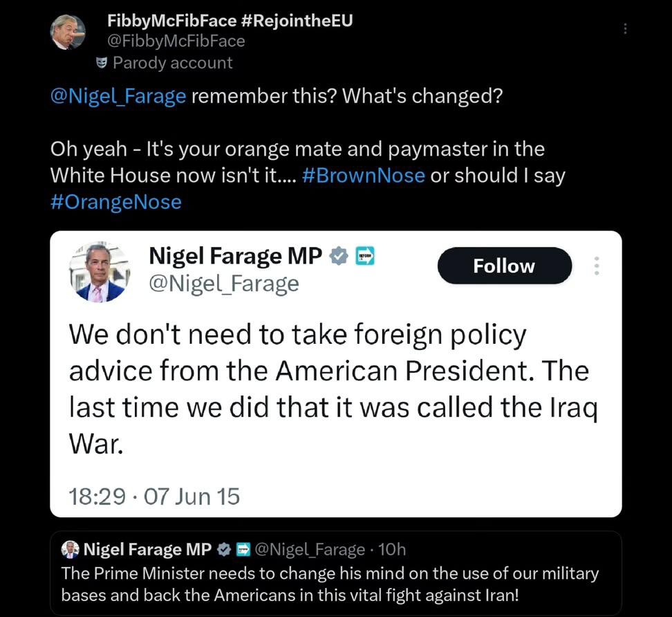Click the small Nigel Farage avatar in the quoted tweet

(x=70, y=550)
